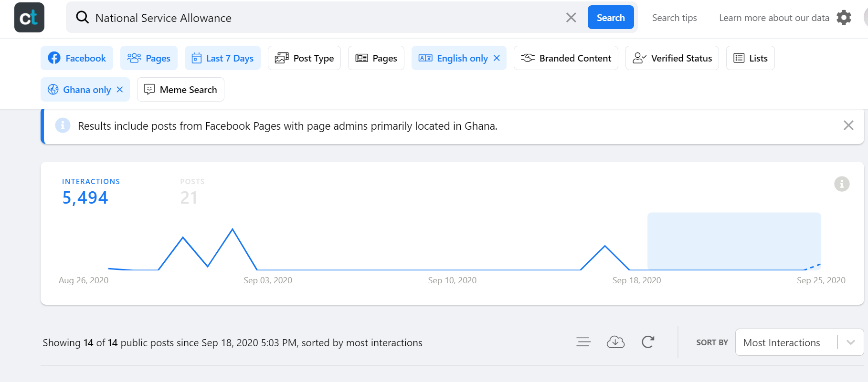
Task: Open the Lists filter
Action: tap(751, 58)
